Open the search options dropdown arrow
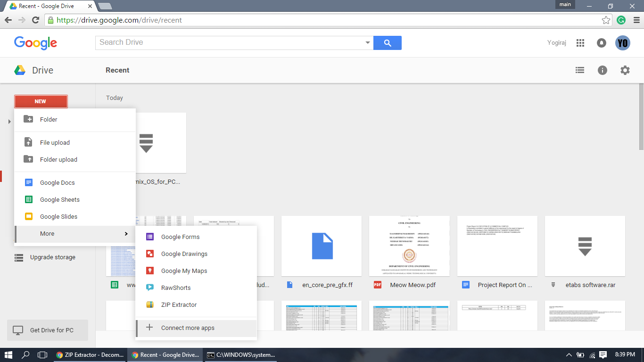The image size is (644, 362). coord(368,42)
